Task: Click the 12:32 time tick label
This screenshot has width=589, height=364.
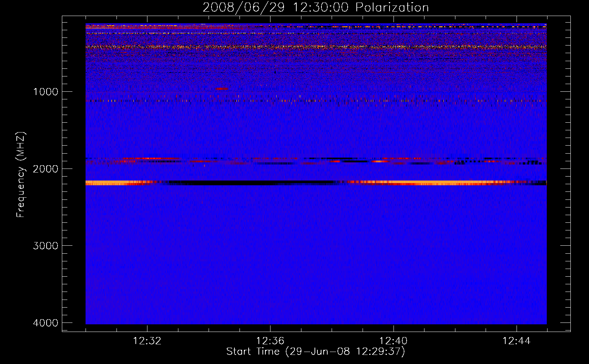Action: coord(147,341)
